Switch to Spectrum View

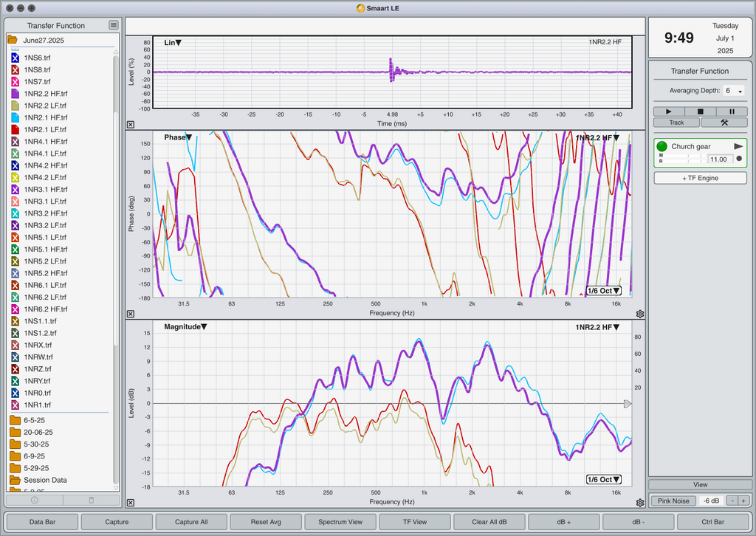(340, 521)
